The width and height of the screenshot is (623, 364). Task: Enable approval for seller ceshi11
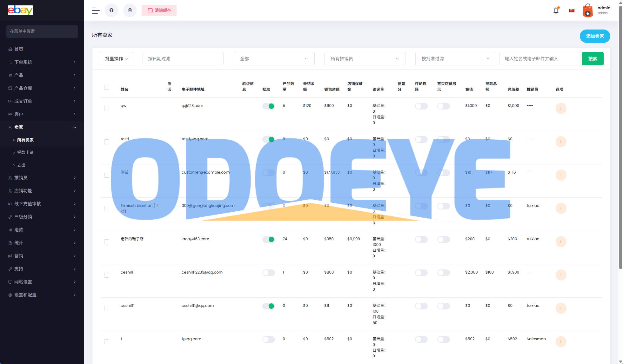[x=268, y=273]
